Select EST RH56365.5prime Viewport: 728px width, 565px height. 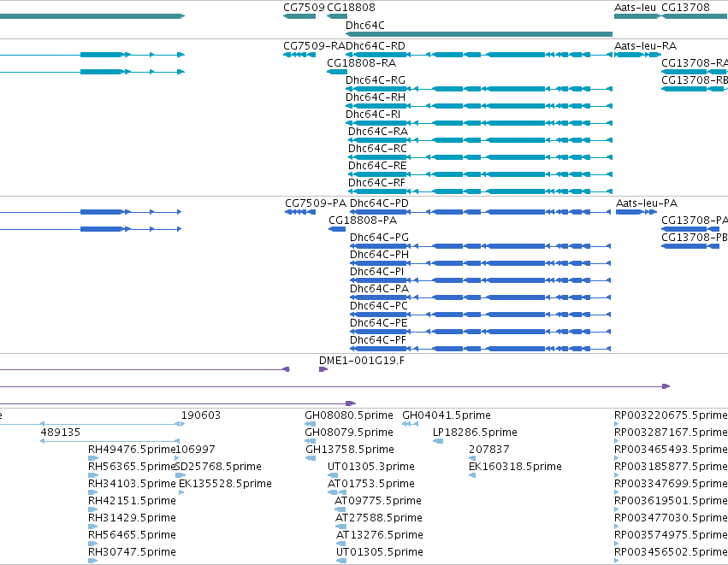(x=132, y=467)
